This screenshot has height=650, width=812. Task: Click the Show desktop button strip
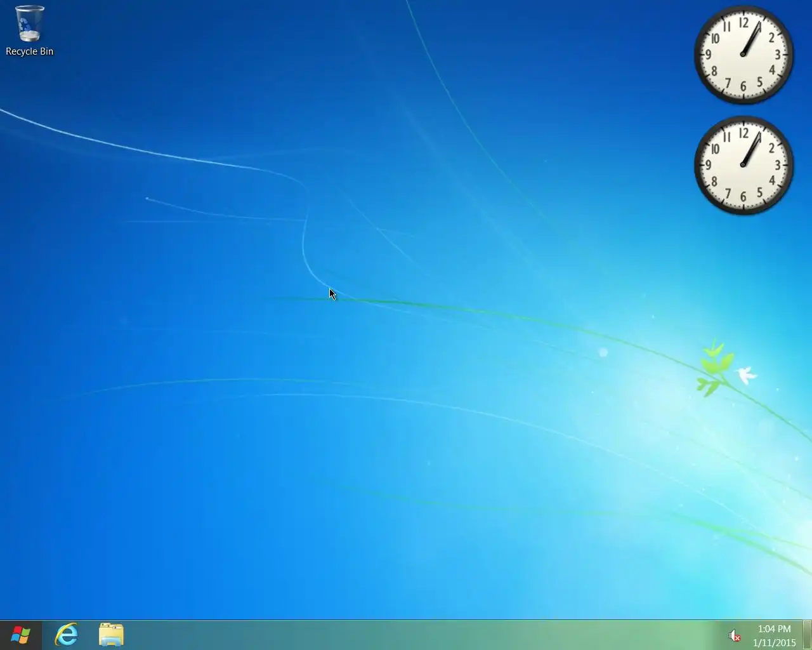(808, 635)
